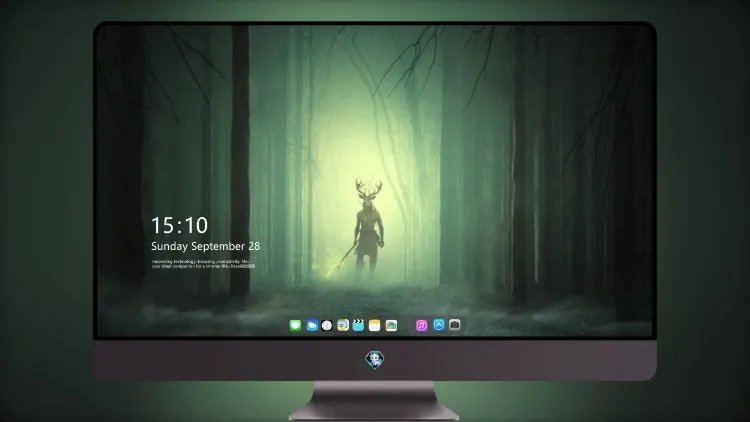Open the green Messages app in dock
This screenshot has width=750, height=422.
pyautogui.click(x=295, y=325)
